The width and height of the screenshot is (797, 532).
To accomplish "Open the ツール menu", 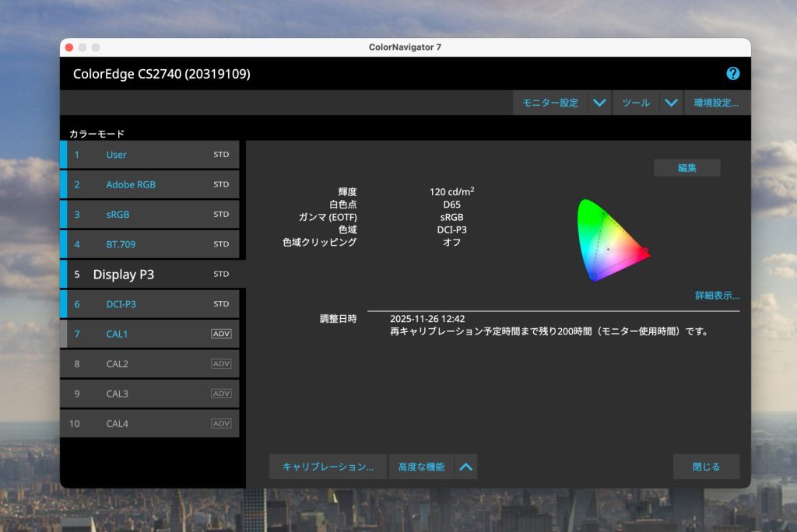I will click(635, 103).
